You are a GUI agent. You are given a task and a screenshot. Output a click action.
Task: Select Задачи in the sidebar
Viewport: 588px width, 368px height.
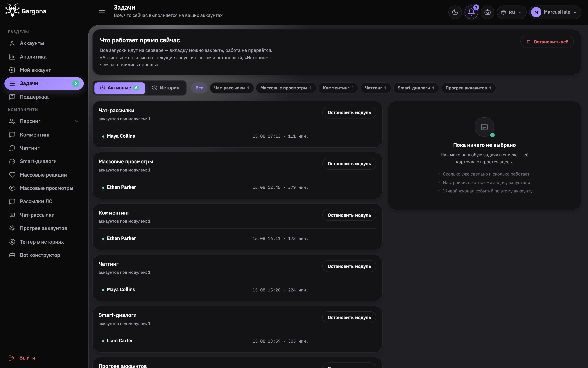pyautogui.click(x=44, y=84)
